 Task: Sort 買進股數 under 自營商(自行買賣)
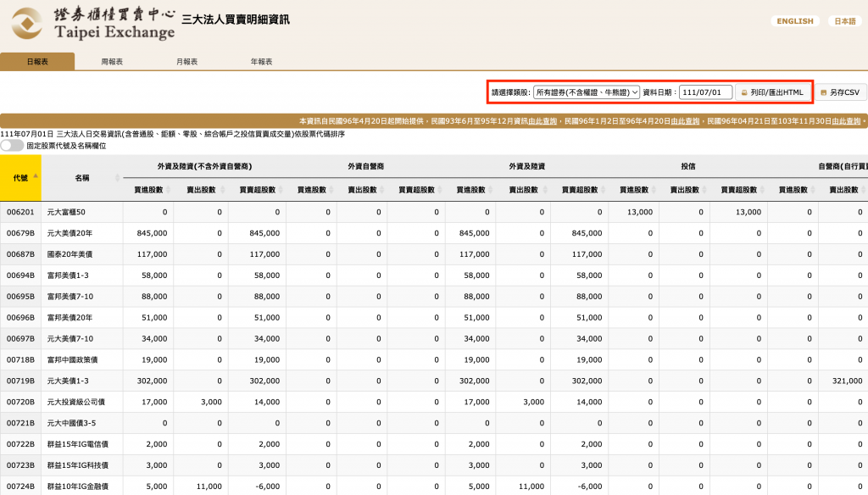pos(813,190)
